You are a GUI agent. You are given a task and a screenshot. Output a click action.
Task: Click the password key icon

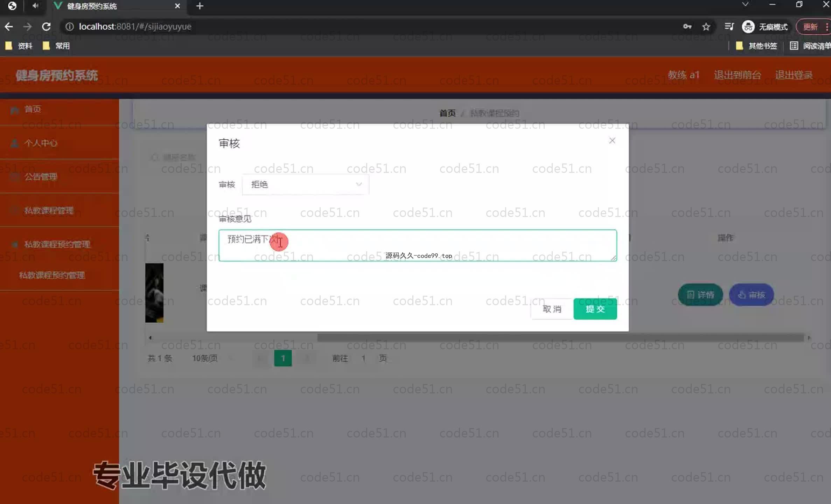[x=687, y=27]
